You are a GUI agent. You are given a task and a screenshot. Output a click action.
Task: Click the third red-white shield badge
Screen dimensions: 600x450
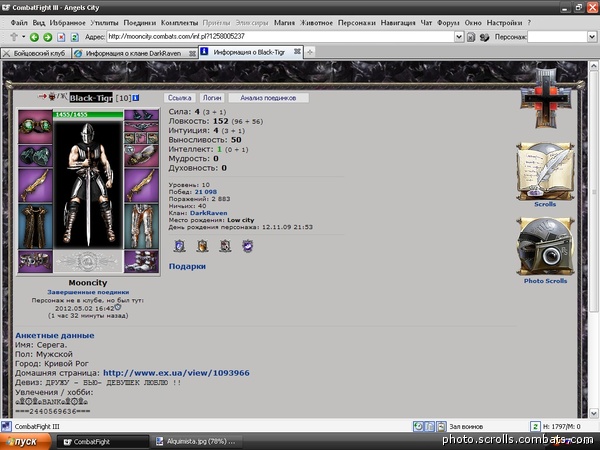point(225,246)
